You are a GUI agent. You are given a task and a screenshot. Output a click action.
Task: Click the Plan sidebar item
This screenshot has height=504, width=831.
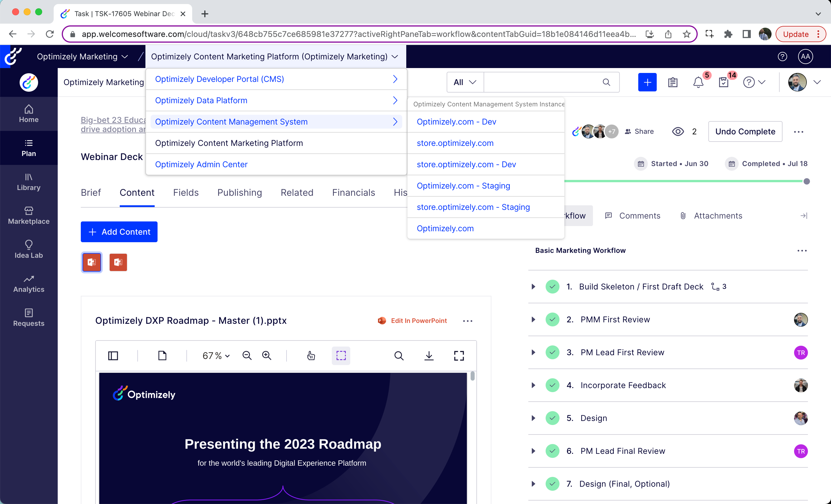coord(29,148)
